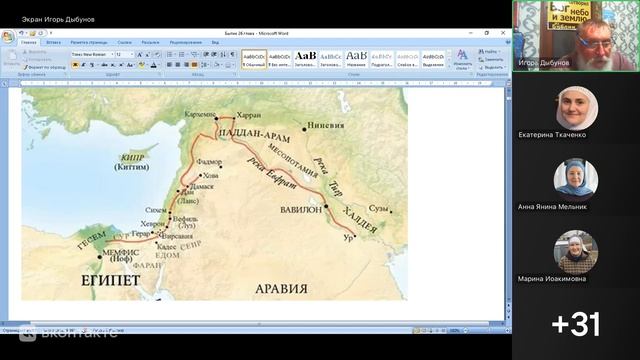Toggle underline formatting
This screenshot has width=640, height=360.
[x=92, y=65]
